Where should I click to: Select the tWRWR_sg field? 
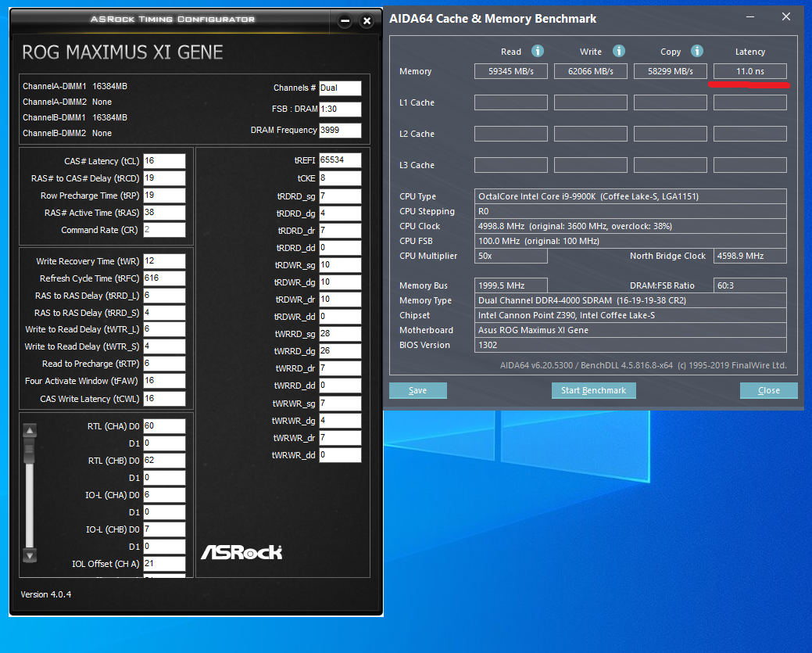340,404
